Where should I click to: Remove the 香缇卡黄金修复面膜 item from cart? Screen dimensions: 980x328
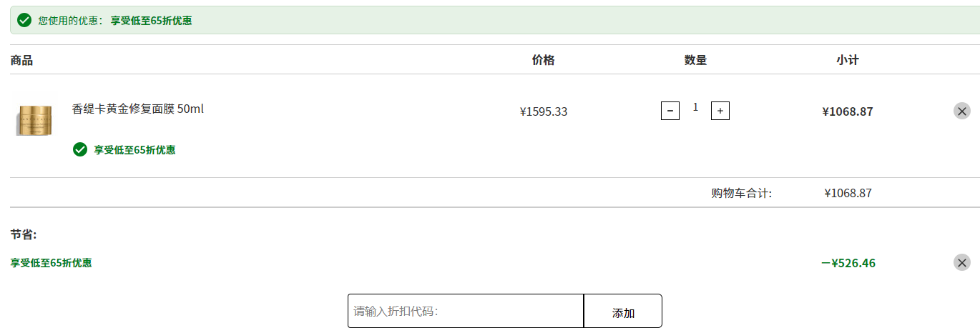pos(962,111)
